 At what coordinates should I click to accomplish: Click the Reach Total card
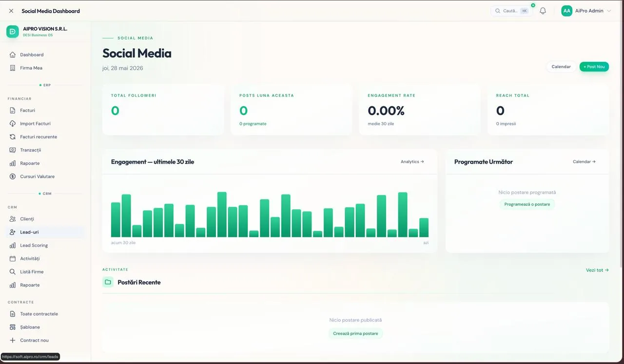(x=548, y=110)
